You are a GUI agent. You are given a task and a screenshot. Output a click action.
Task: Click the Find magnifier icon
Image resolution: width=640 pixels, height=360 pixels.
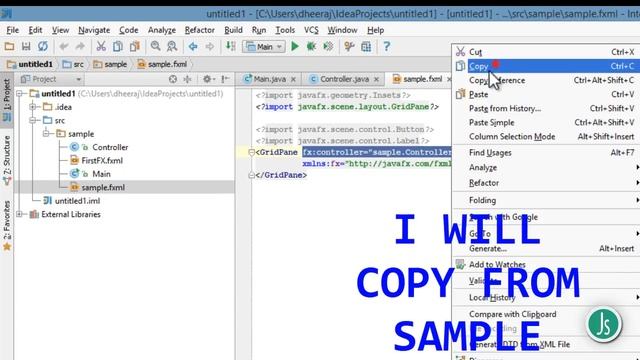(x=155, y=47)
